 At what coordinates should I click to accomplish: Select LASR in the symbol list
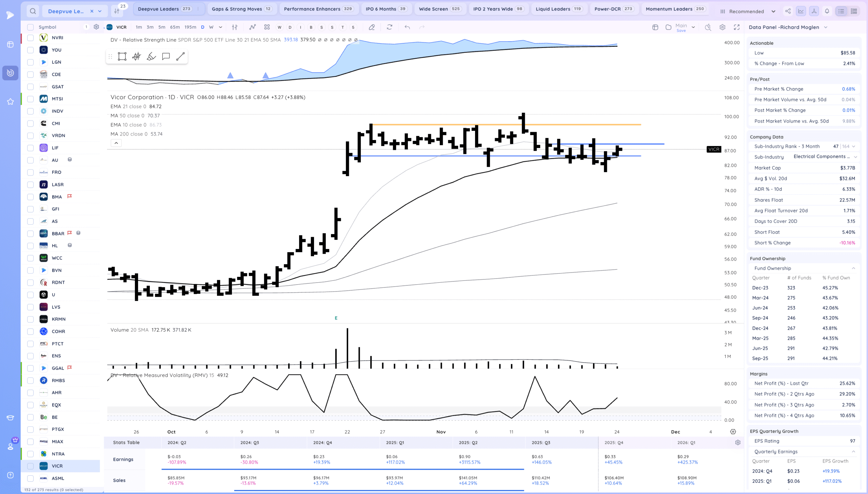tap(58, 185)
